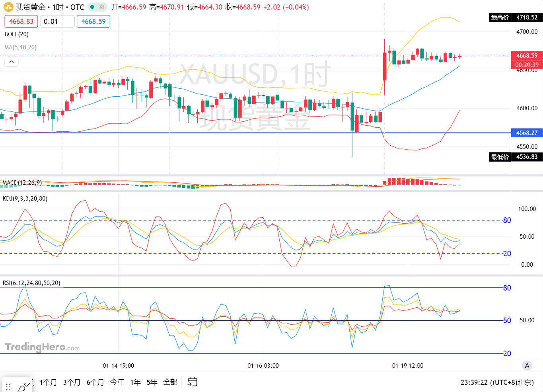Click the 最高价 4718.52 price label
Screen dimensions: 543x392
tap(516, 18)
